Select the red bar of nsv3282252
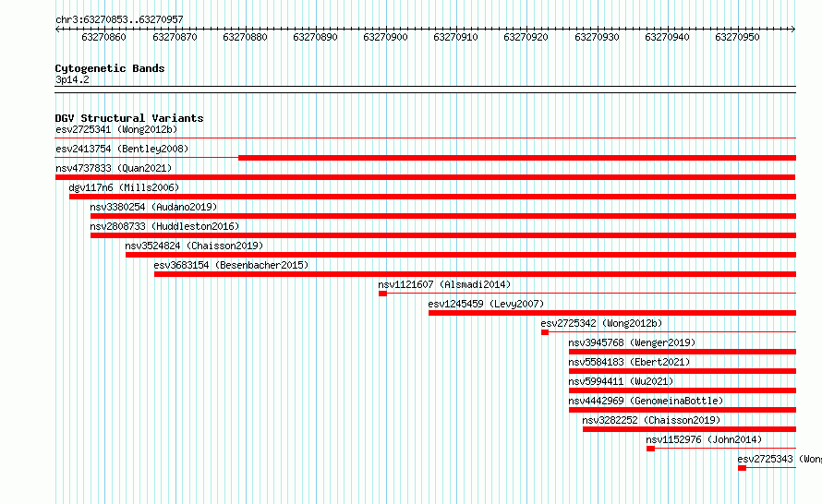The width and height of the screenshot is (822, 504). point(689,429)
